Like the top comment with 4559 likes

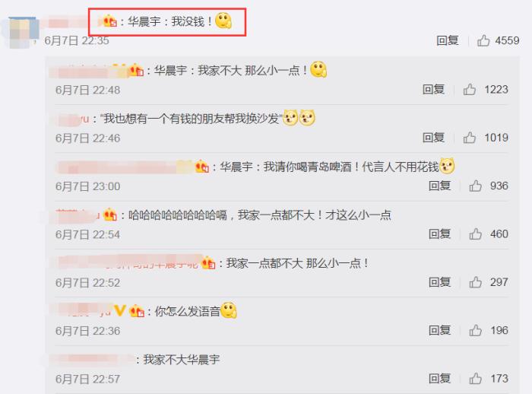pyautogui.click(x=483, y=41)
